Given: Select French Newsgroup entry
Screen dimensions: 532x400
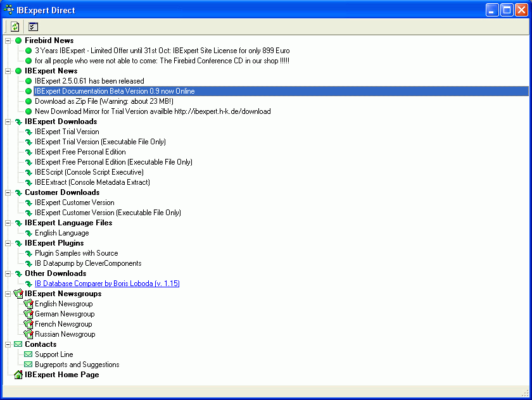Looking at the screenshot, I should (63, 325).
